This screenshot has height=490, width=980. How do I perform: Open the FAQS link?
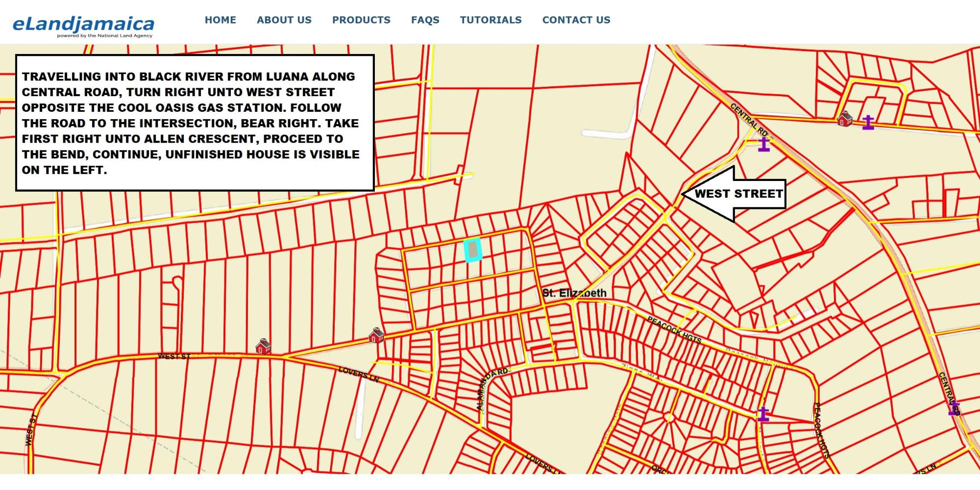pyautogui.click(x=425, y=20)
